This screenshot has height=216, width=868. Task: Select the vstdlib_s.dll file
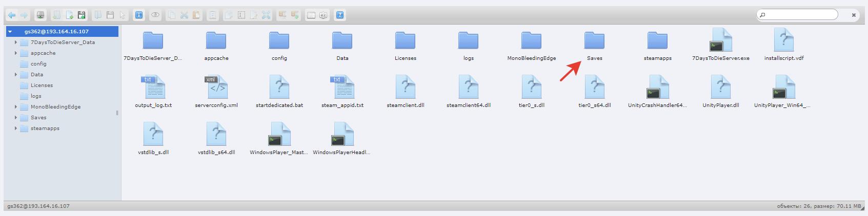pos(153,139)
